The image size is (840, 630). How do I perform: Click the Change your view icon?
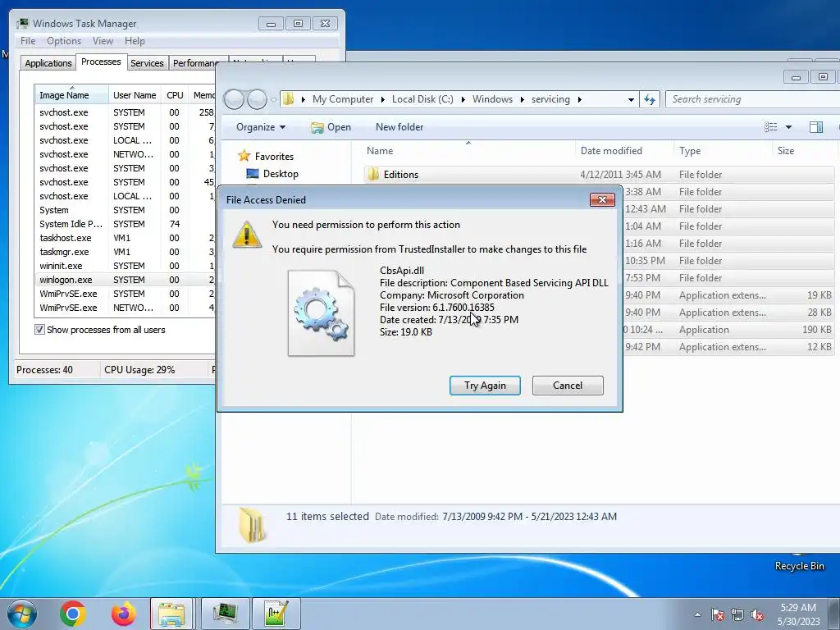pyautogui.click(x=771, y=127)
